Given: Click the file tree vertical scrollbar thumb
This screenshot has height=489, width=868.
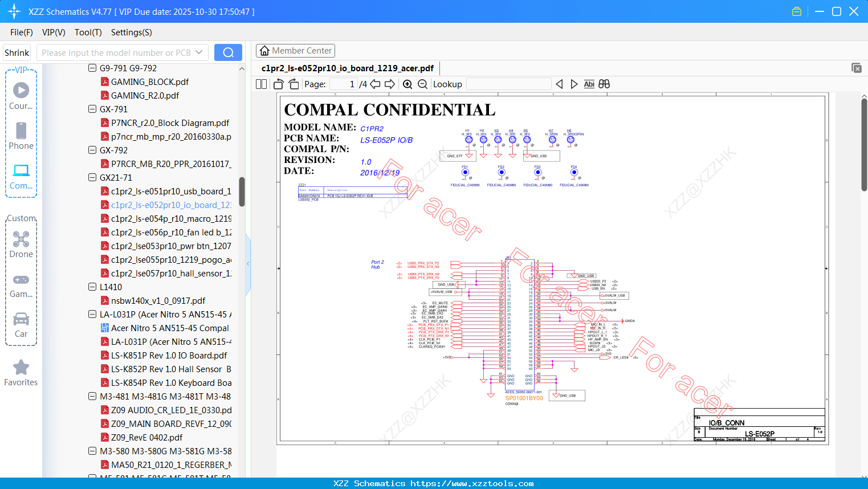Looking at the screenshot, I should [x=242, y=191].
